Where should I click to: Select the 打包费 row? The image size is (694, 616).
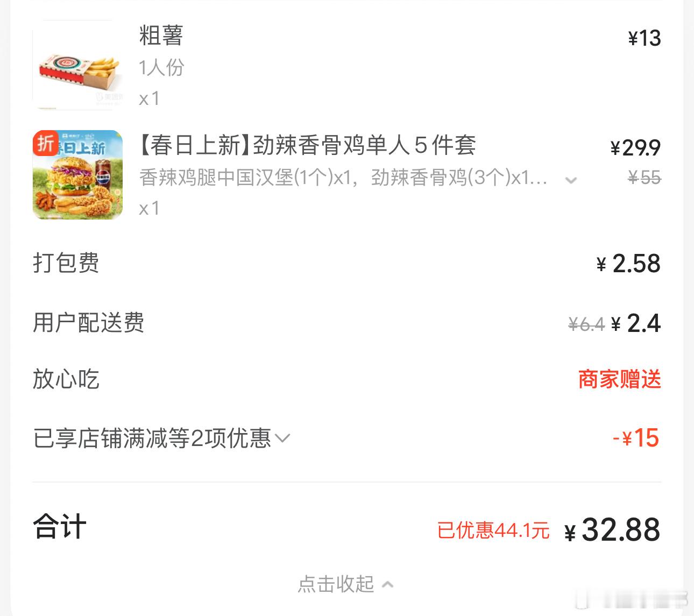(x=65, y=263)
